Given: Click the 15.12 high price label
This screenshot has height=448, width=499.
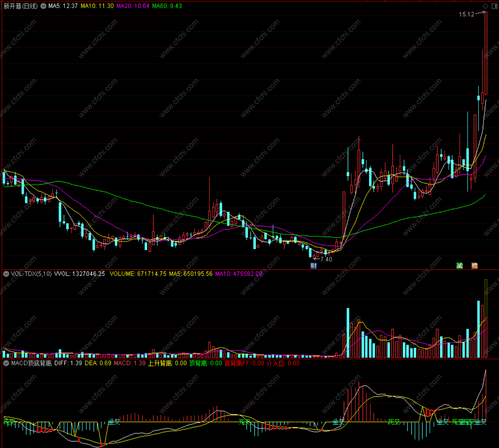Looking at the screenshot, I should point(467,14).
